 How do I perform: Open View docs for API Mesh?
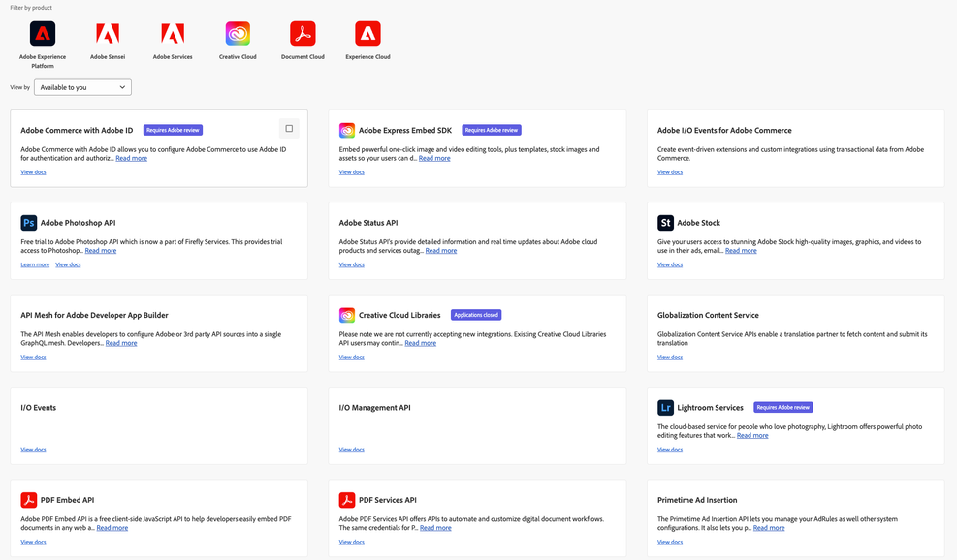[34, 357]
